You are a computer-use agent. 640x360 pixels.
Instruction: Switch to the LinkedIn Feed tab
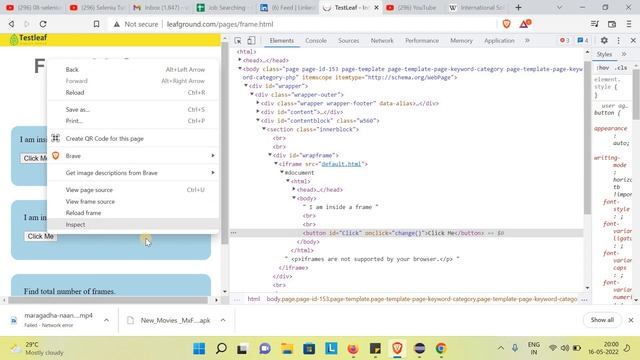(288, 7)
